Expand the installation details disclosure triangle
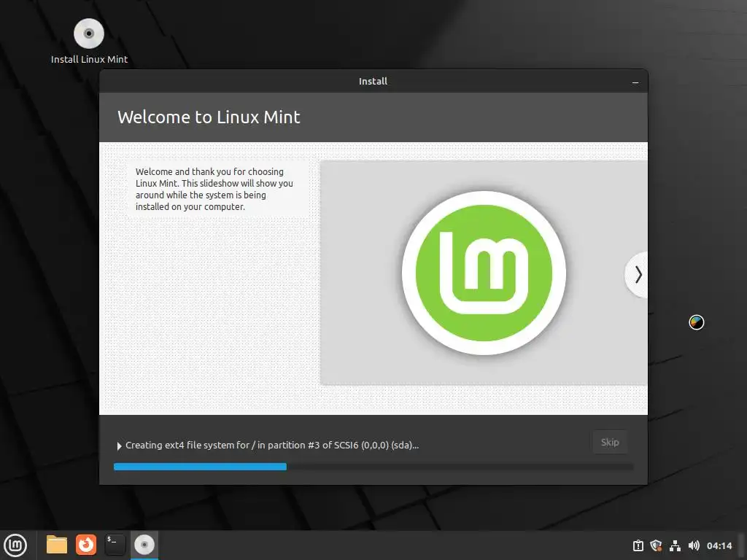This screenshot has height=560, width=747. [119, 446]
